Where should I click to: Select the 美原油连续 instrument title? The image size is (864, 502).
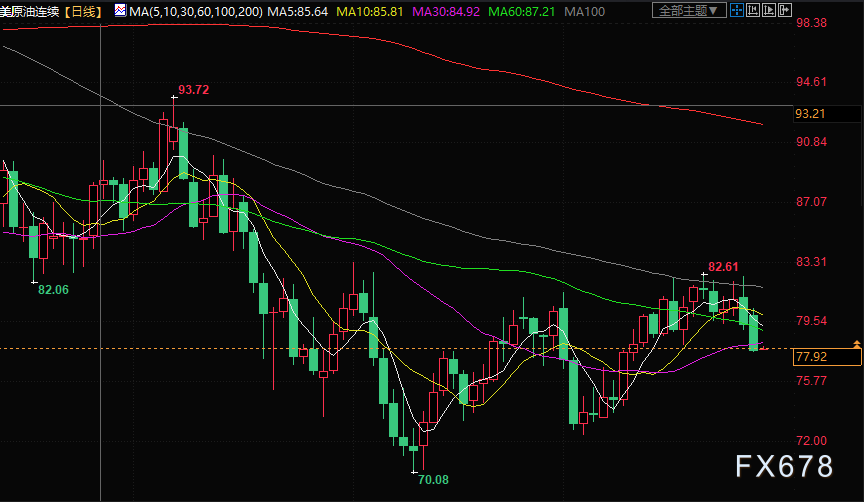(30, 11)
